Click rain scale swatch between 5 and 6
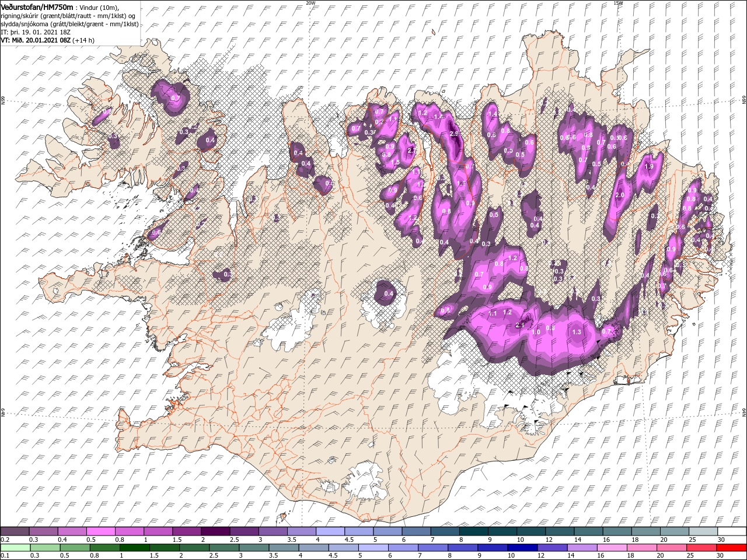Screen dimensions: 747x560 click(x=373, y=548)
